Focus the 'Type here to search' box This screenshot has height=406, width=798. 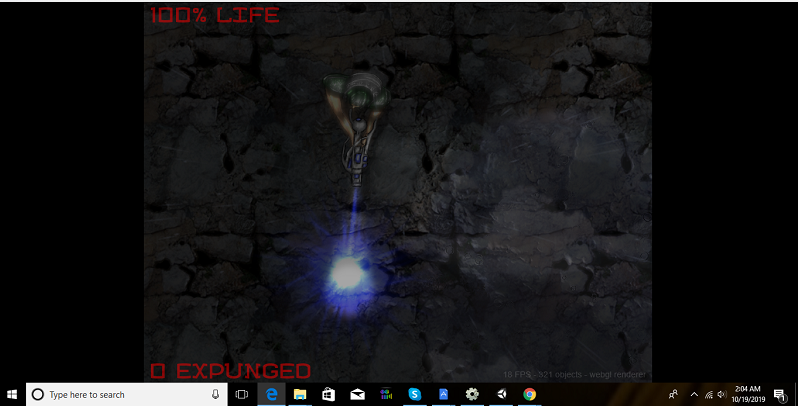[x=126, y=394]
